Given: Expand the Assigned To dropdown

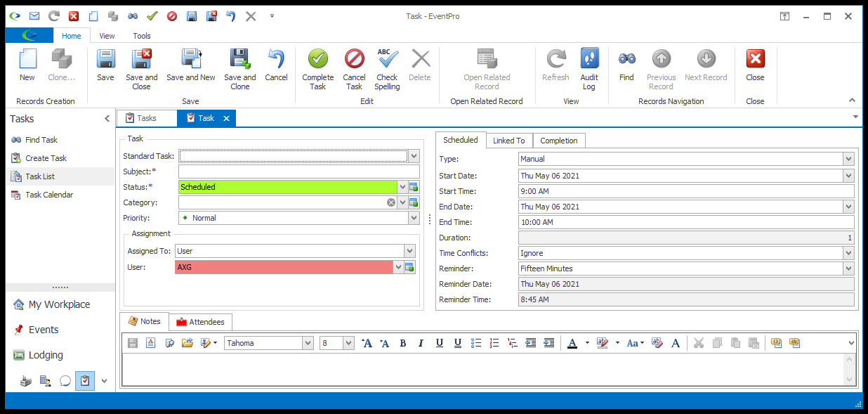Looking at the screenshot, I should point(410,251).
